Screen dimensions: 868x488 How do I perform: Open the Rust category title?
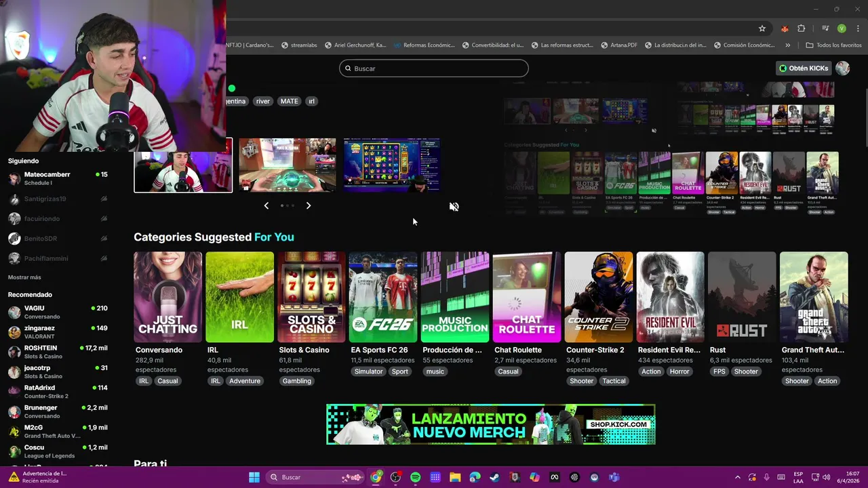[x=717, y=350]
